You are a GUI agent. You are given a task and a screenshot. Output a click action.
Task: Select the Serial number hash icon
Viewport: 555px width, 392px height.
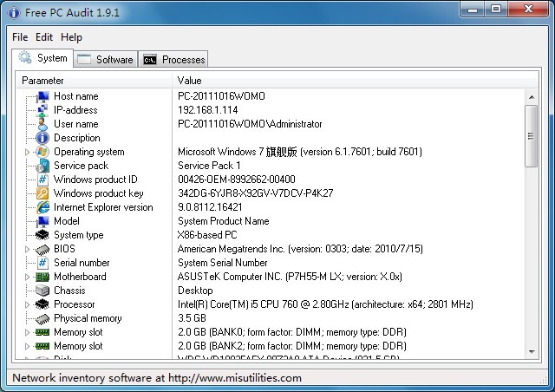(42, 263)
